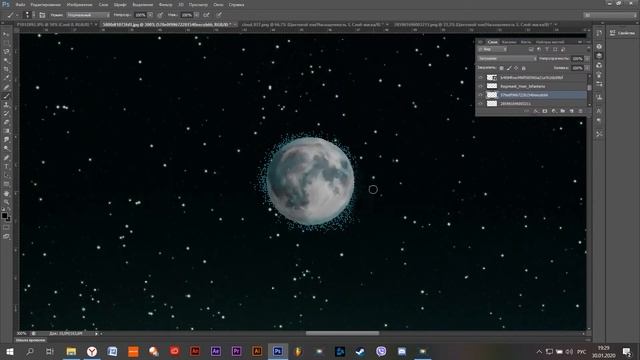Select the Dodge tool
Image resolution: width=640 pixels, height=360 pixels.
pyautogui.click(x=6, y=149)
